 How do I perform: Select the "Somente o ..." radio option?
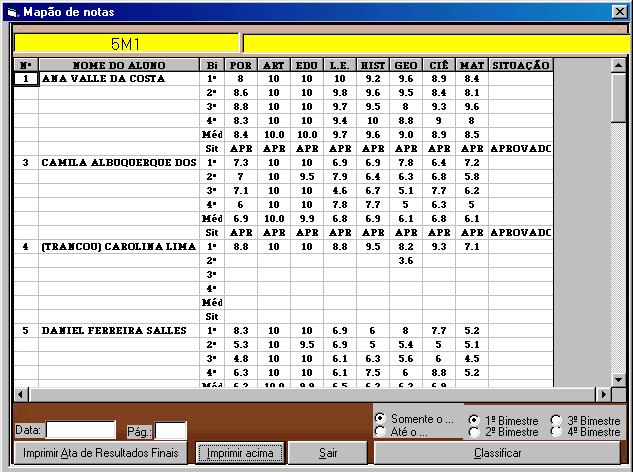pos(380,418)
